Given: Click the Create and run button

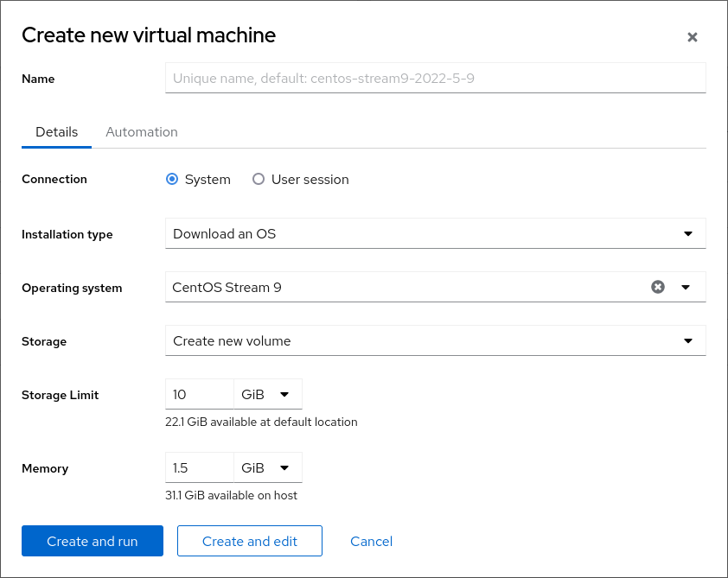Looking at the screenshot, I should pyautogui.click(x=93, y=541).
